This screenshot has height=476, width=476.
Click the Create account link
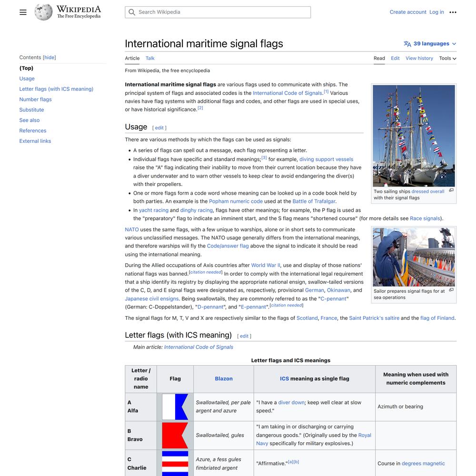(x=408, y=12)
